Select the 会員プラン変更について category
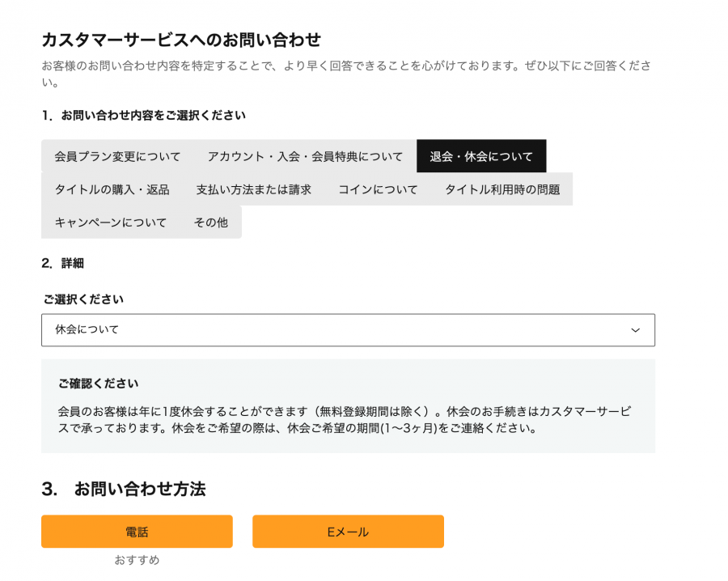Image resolution: width=728 pixels, height=581 pixels. (x=117, y=156)
